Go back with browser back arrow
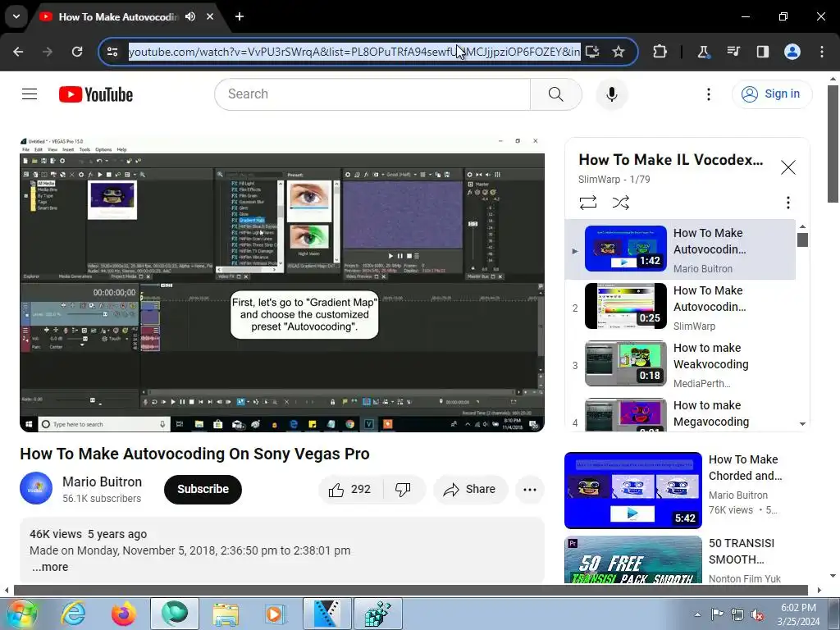 [18, 52]
